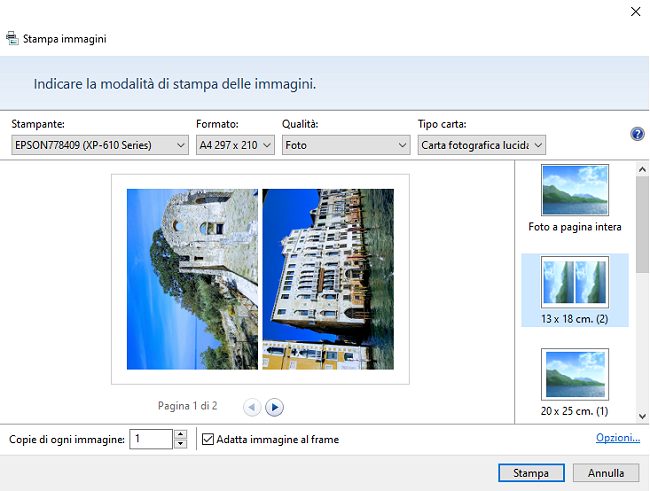Go to the next preview page
The height and width of the screenshot is (491, 650).
coord(275,407)
